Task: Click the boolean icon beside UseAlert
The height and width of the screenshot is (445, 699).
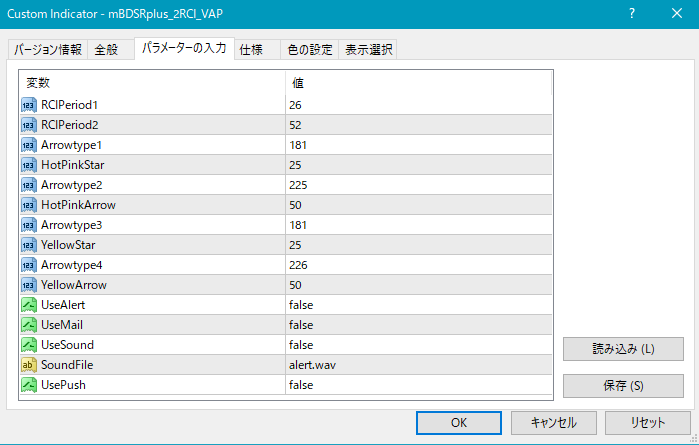Action: 28,305
